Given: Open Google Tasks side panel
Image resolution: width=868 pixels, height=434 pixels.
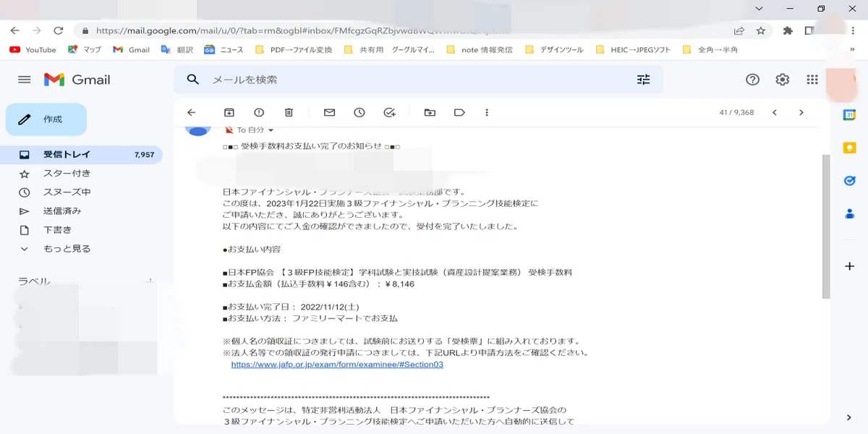Looking at the screenshot, I should tap(850, 181).
